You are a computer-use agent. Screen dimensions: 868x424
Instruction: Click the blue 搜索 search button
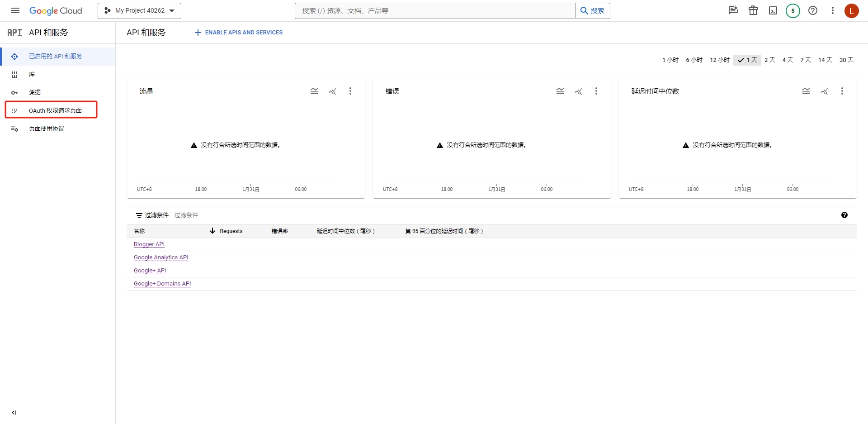(x=592, y=11)
